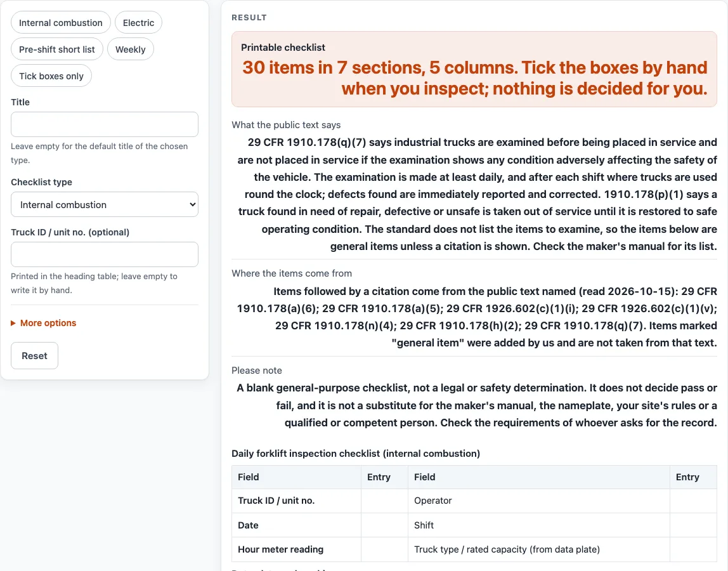728x571 pixels.
Task: Choose the Electric preset chip
Action: 138,23
